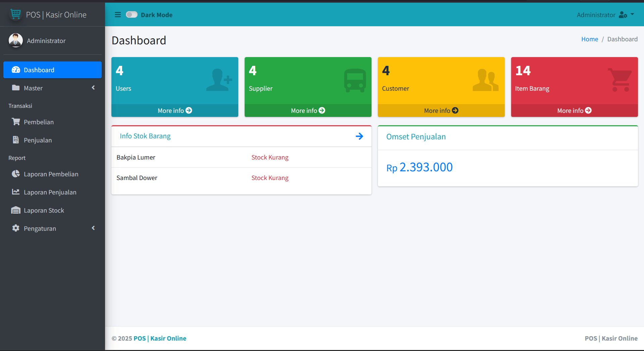Click More info on Item Barang card
Viewport: 644px width, 351px height.
pos(575,111)
